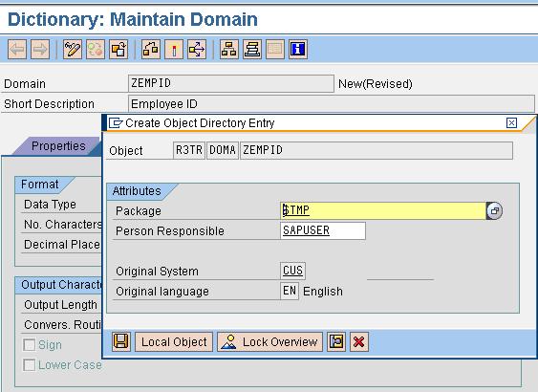The height and width of the screenshot is (392, 538).
Task: Click the grayed-out window toolbar icon
Action: point(275,50)
